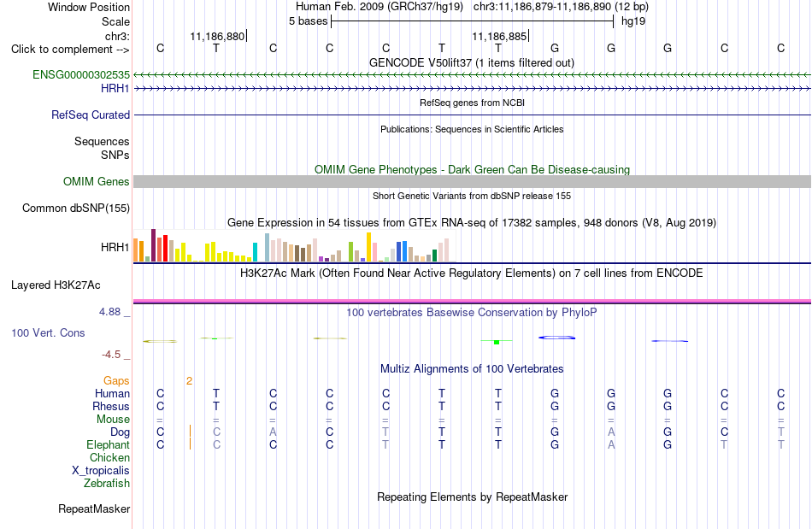Select the Rhesus species label
812x529 pixels.
111,406
